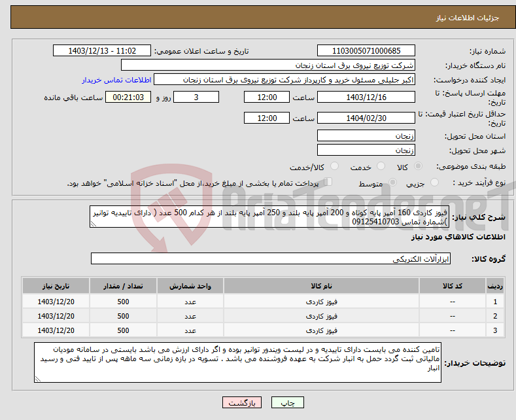
Task: Click the کد کالا column header
Action: tap(453, 286)
